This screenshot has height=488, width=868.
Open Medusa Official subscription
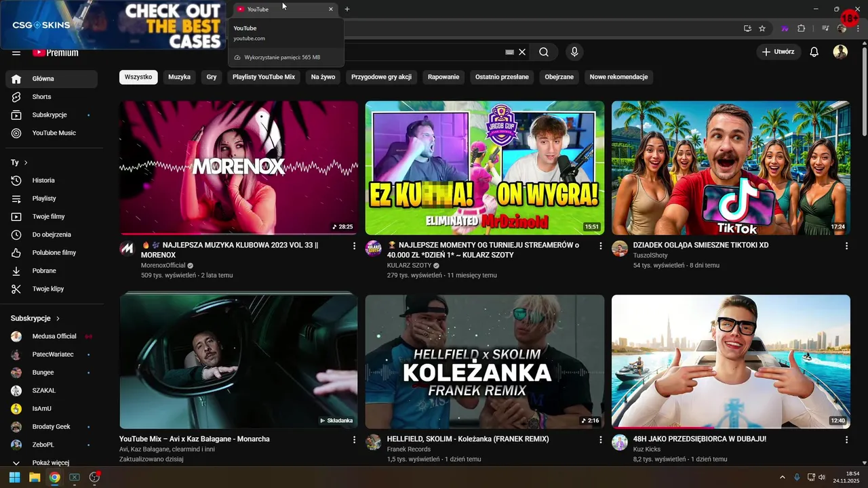(x=52, y=336)
